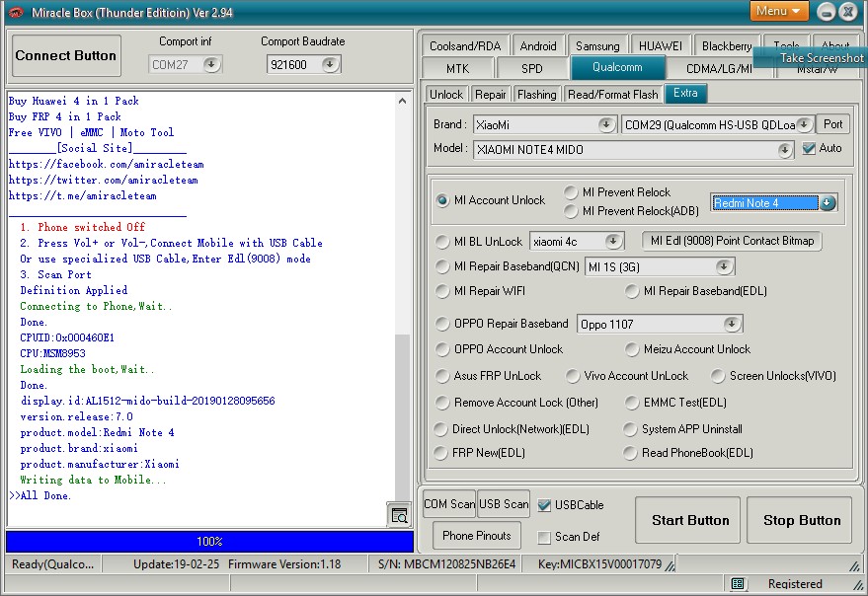Image resolution: width=868 pixels, height=596 pixels.
Task: Select MI Account Unlock radio button
Action: pos(441,200)
